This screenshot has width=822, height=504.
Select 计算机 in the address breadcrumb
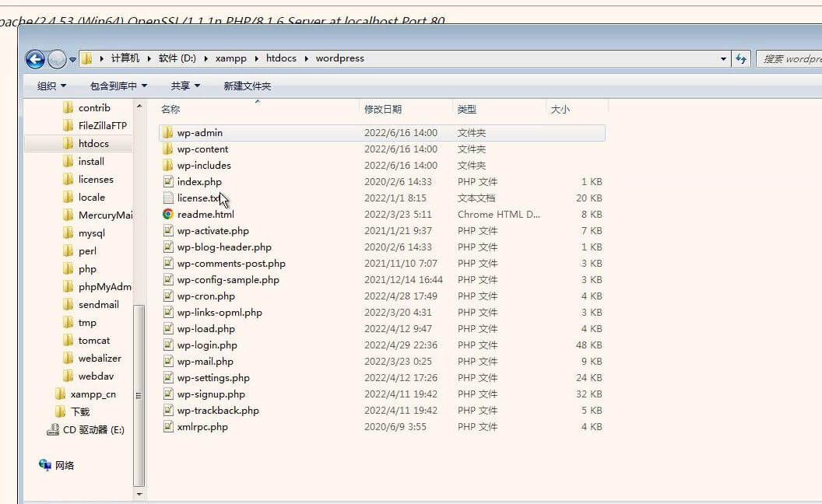(x=125, y=58)
